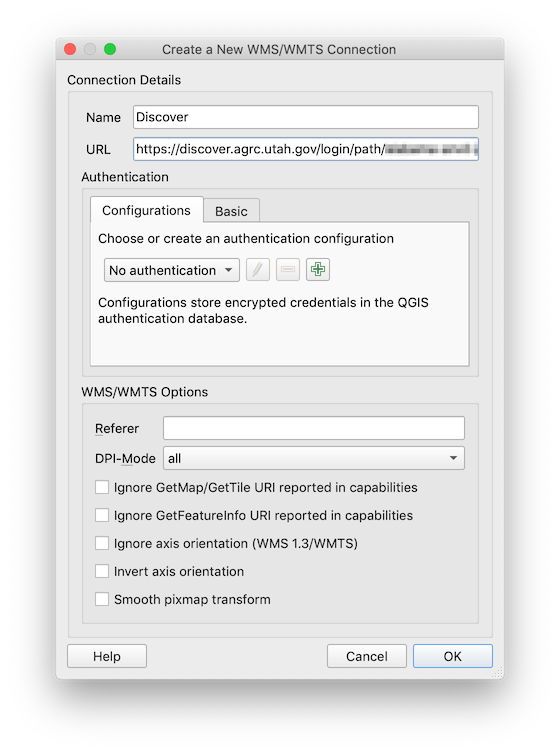Confirm the connection with OK

(453, 656)
